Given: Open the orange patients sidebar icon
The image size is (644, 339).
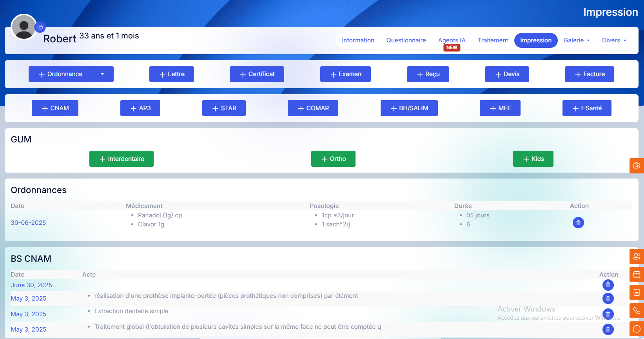Looking at the screenshot, I should click(x=637, y=256).
